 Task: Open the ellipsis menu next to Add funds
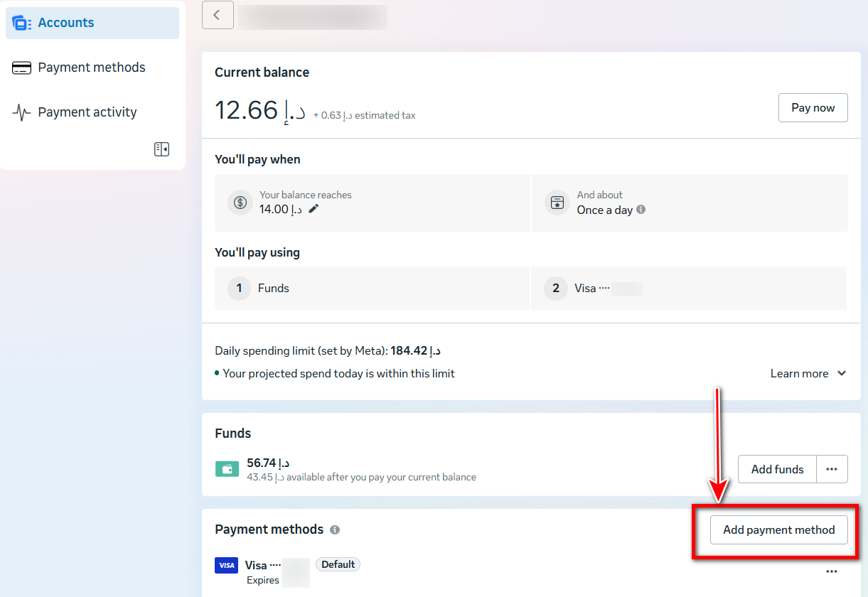click(x=832, y=469)
